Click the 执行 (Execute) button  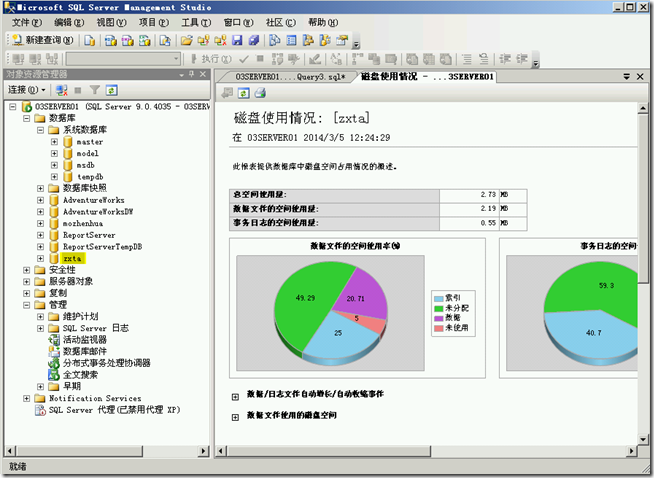(212, 59)
